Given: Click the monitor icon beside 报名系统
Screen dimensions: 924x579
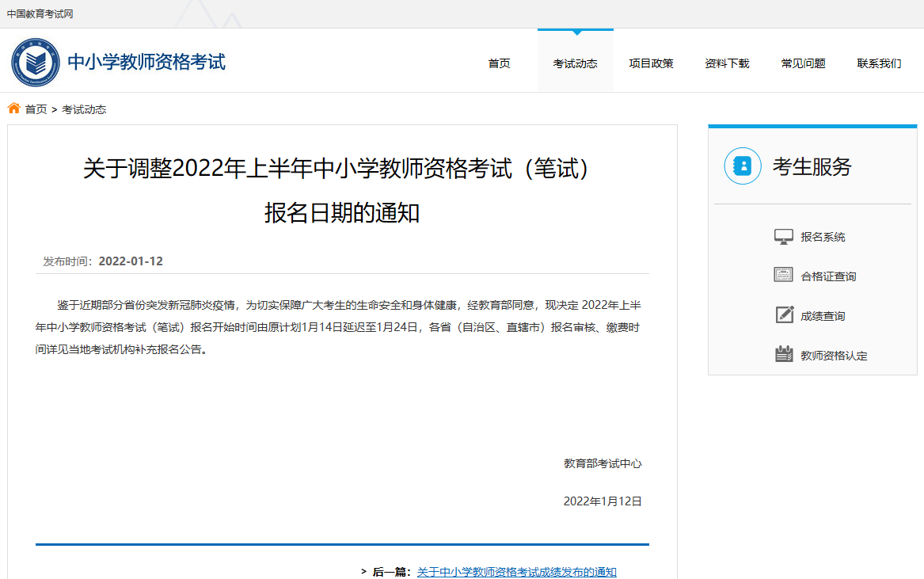Looking at the screenshot, I should pyautogui.click(x=783, y=237).
